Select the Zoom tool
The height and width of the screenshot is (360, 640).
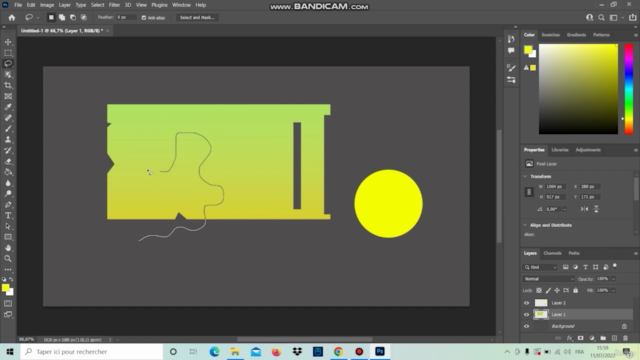(x=8, y=259)
